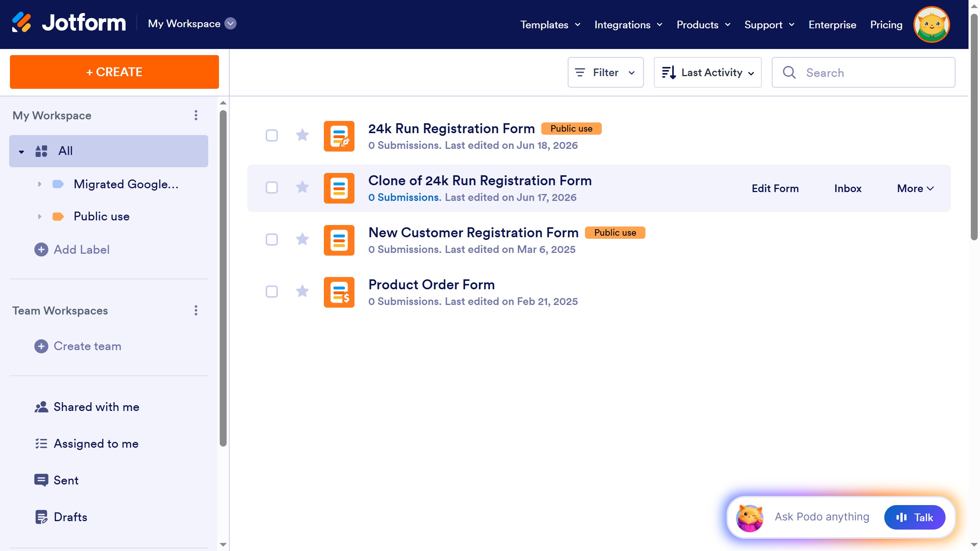Go to the Pricing page
Viewport: 980px width, 551px height.
click(x=886, y=25)
